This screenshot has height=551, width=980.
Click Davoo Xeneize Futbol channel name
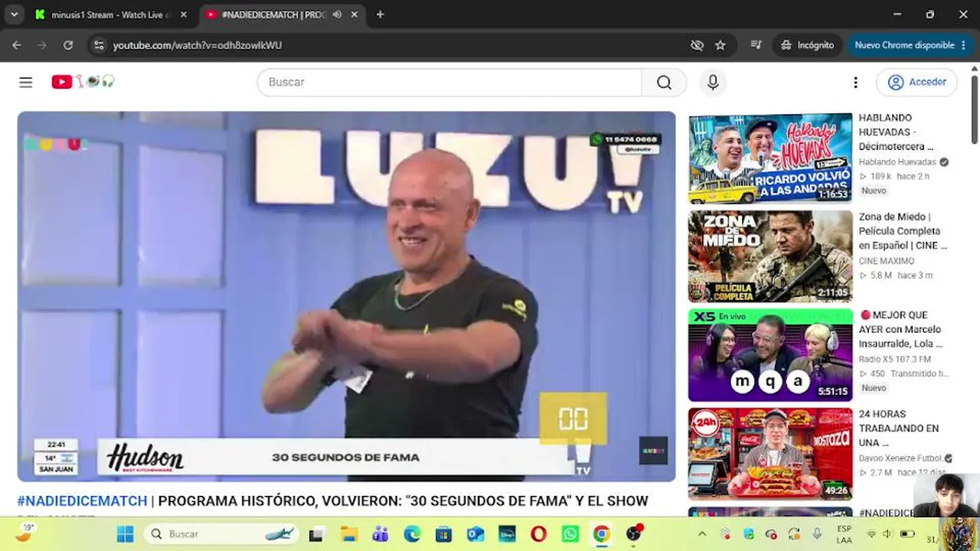tap(900, 458)
